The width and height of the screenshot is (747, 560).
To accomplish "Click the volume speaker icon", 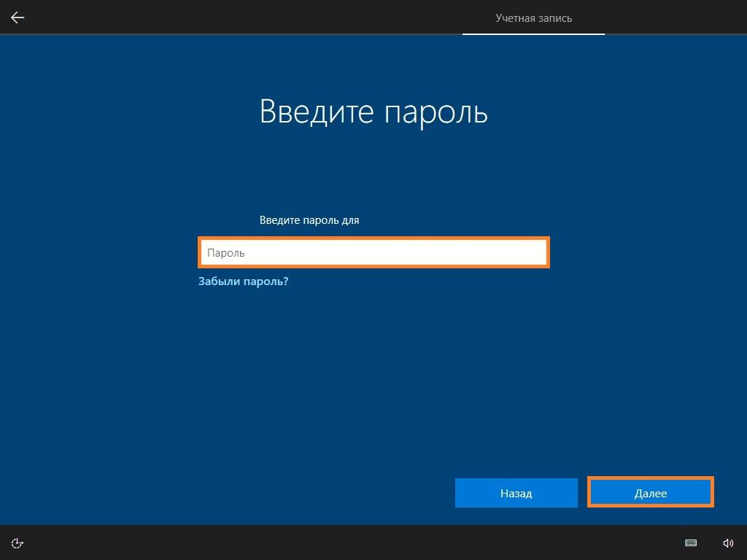I will click(728, 542).
